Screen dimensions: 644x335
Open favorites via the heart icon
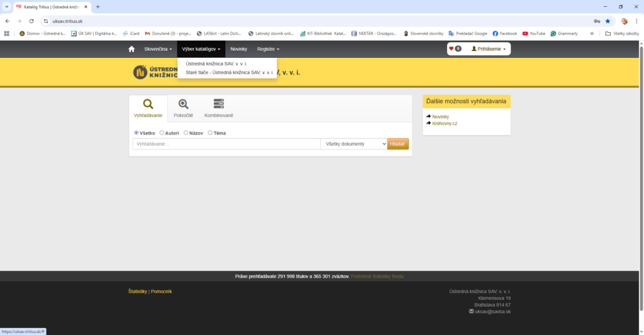click(454, 49)
